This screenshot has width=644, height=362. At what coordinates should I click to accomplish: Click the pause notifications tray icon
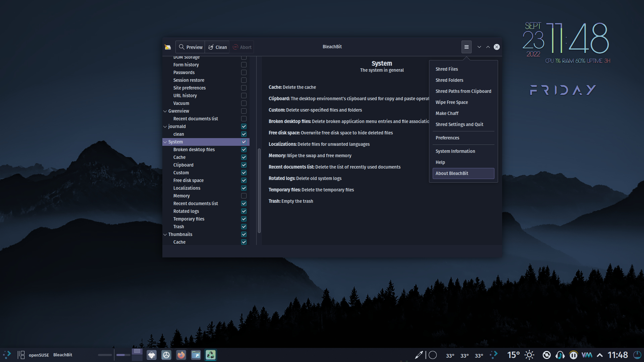[574, 355]
